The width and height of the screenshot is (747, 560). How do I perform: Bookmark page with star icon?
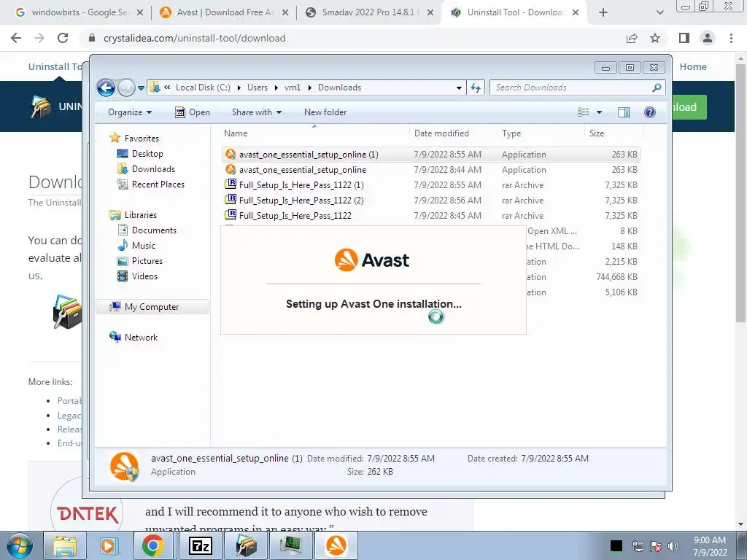pyautogui.click(x=656, y=38)
